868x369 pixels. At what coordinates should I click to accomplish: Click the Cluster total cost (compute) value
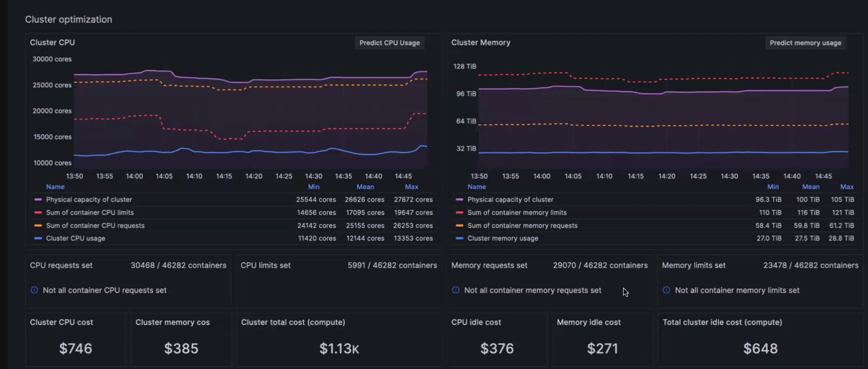pos(339,349)
